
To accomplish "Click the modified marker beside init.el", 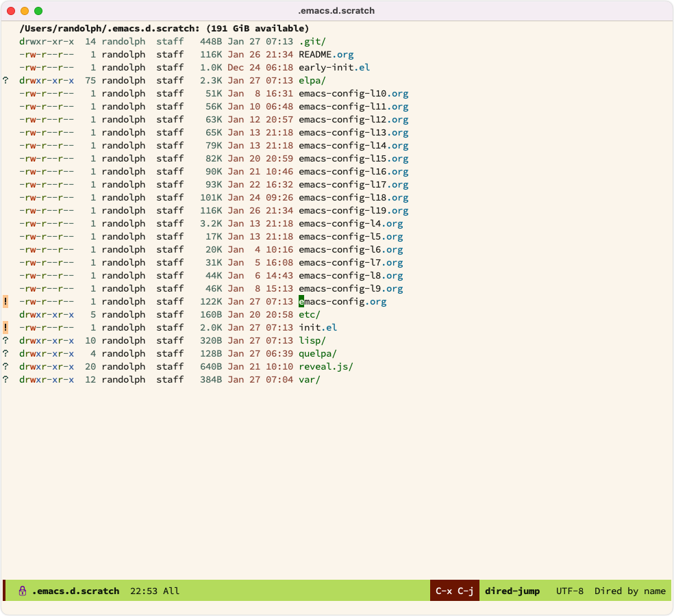I will [5, 327].
